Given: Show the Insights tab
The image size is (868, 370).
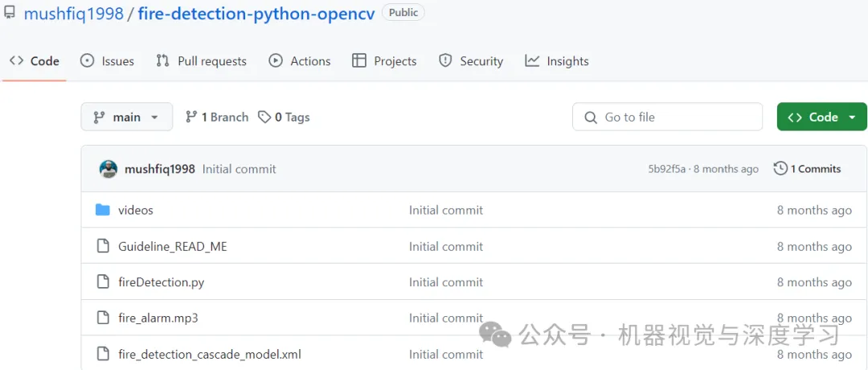Looking at the screenshot, I should point(557,61).
